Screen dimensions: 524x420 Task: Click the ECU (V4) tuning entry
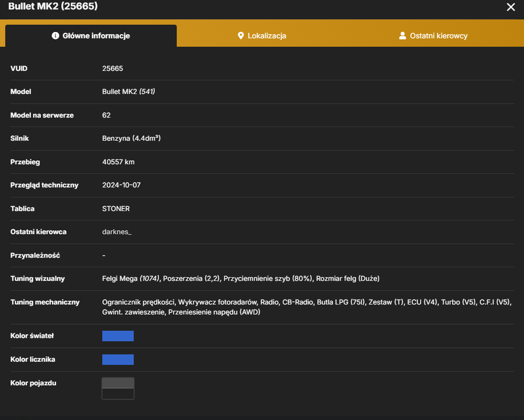422,302
